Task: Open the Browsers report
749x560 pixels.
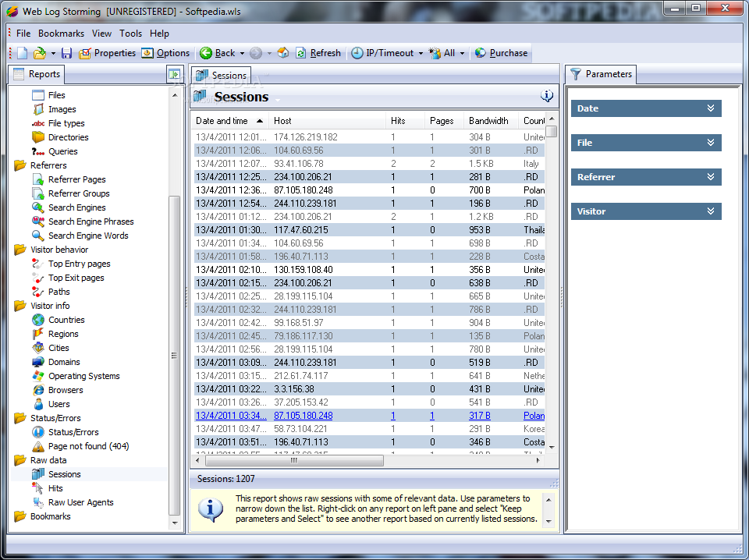Action: pyautogui.click(x=57, y=390)
